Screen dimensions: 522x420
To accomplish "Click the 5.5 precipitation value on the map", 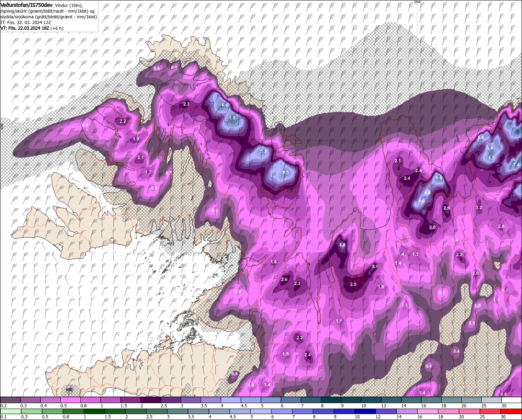I will (x=286, y=173).
